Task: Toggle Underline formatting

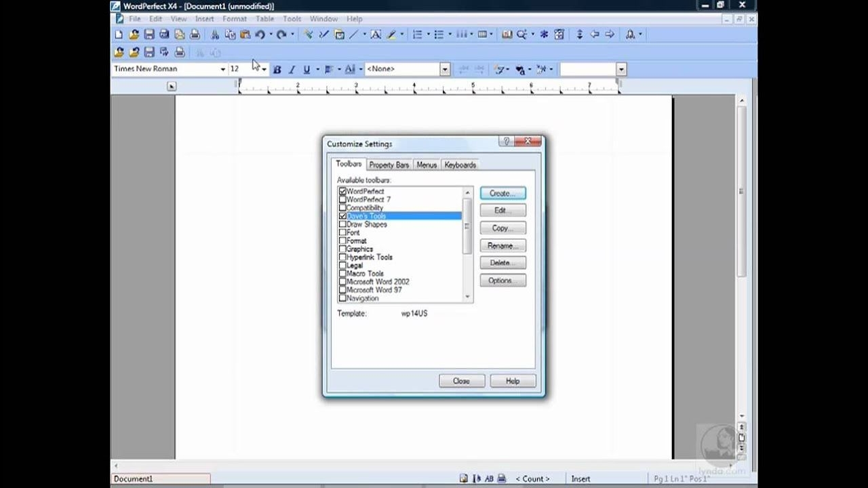Action: [x=307, y=69]
